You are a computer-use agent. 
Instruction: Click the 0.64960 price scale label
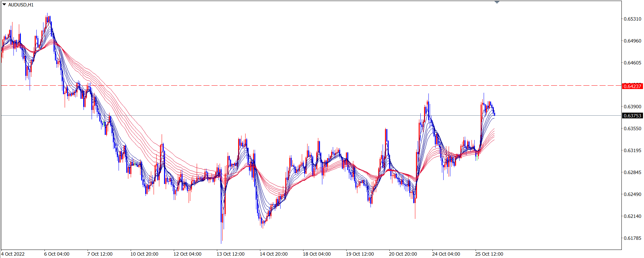coord(632,41)
